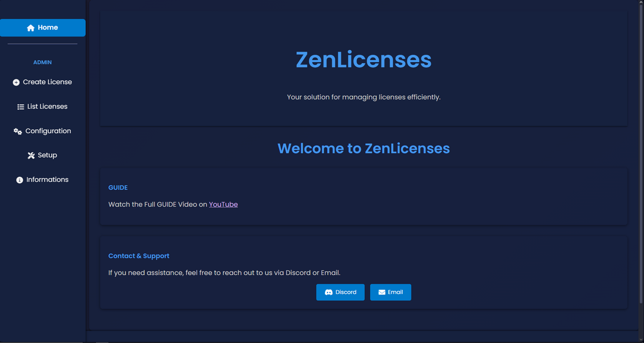
Task: Click the tagline about managing licenses efficiently
Action: (364, 97)
